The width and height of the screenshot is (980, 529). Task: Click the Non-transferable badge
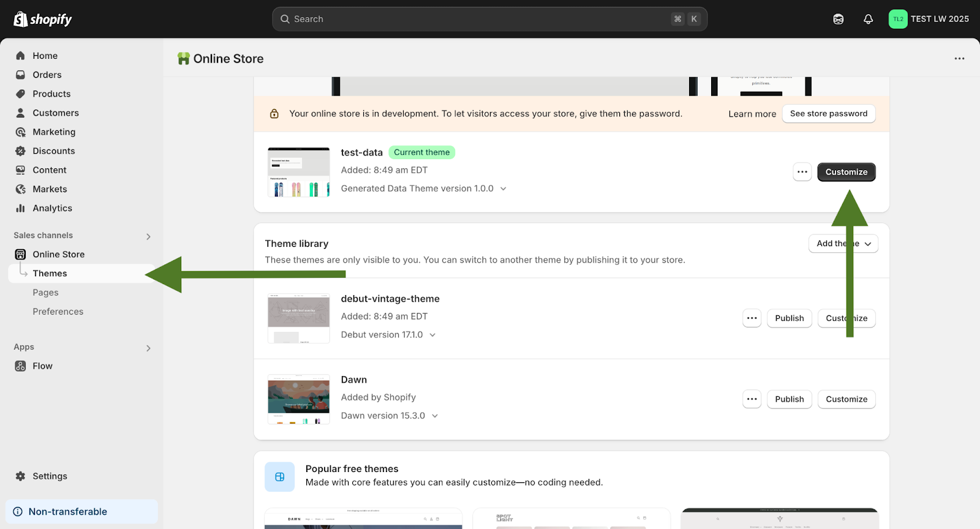coord(81,512)
